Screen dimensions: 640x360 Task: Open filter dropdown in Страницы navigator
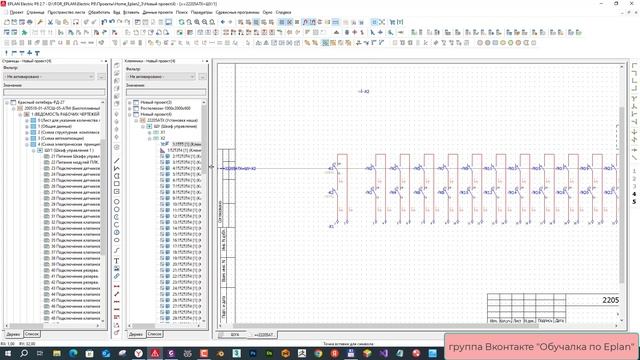pos(91,76)
